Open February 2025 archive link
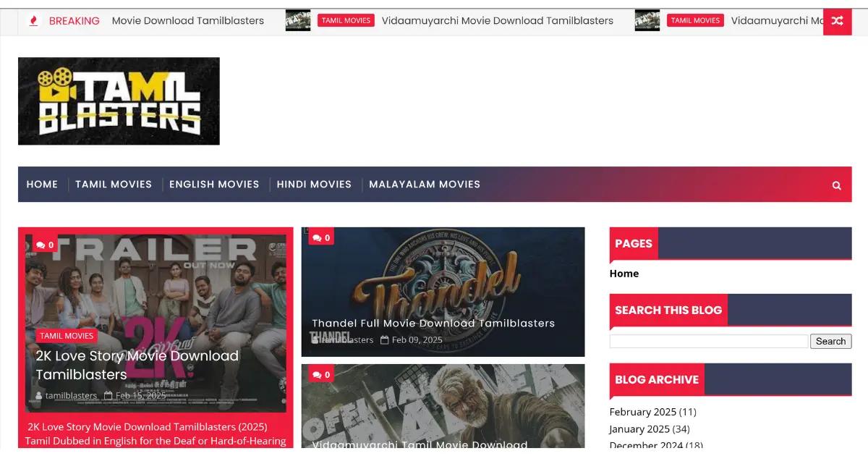The image size is (868, 456). click(x=642, y=412)
